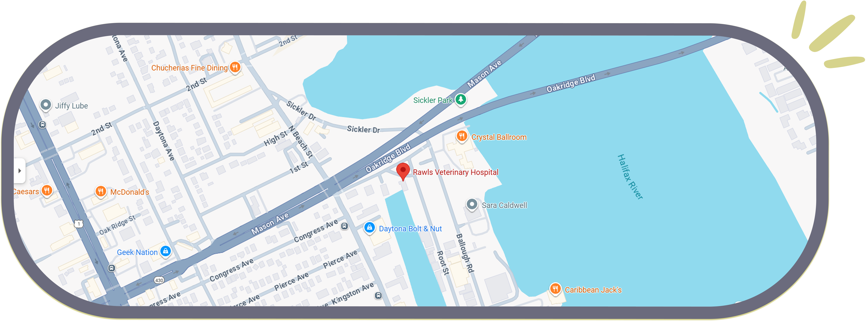This screenshot has width=868, height=321.
Task: Select the McDonald's restaurant marker
Action: click(x=100, y=191)
